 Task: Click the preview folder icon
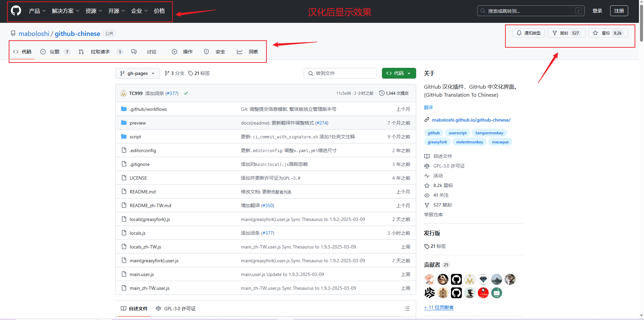tap(124, 123)
